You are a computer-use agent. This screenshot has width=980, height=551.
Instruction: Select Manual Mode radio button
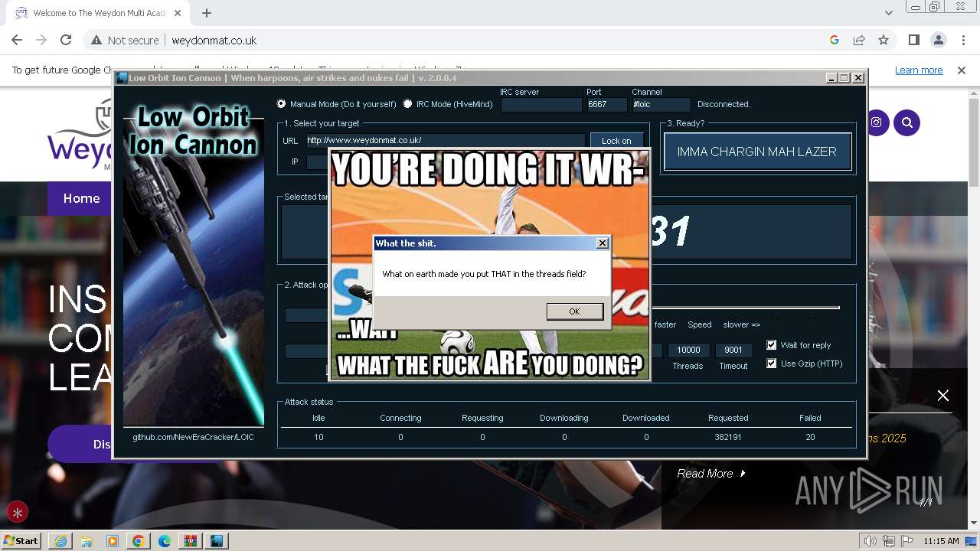point(281,104)
